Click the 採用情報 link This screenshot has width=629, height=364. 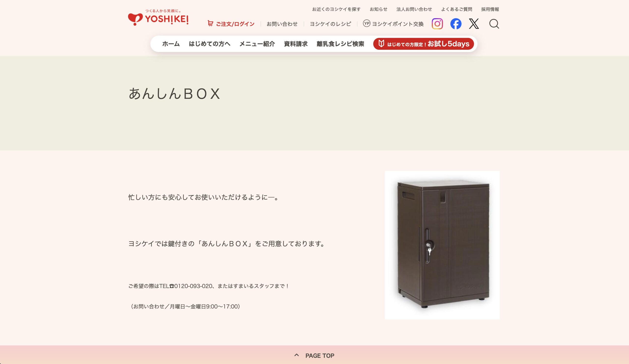point(490,9)
